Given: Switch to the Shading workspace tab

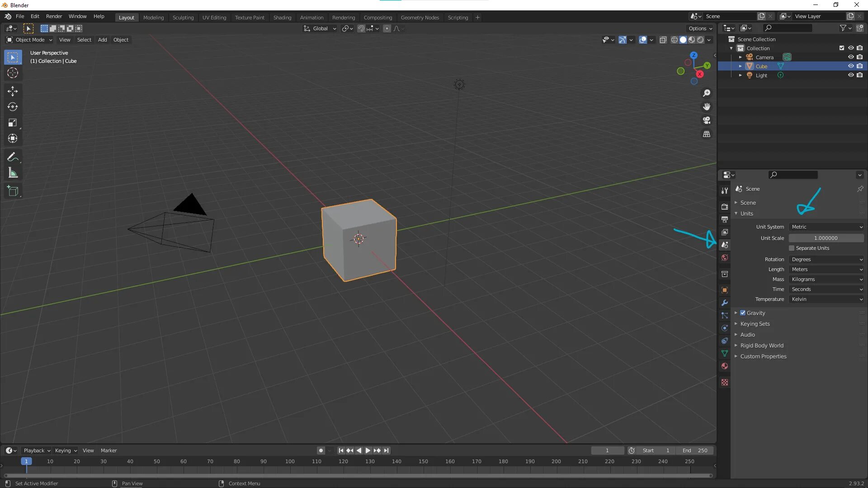Looking at the screenshot, I should 282,17.
